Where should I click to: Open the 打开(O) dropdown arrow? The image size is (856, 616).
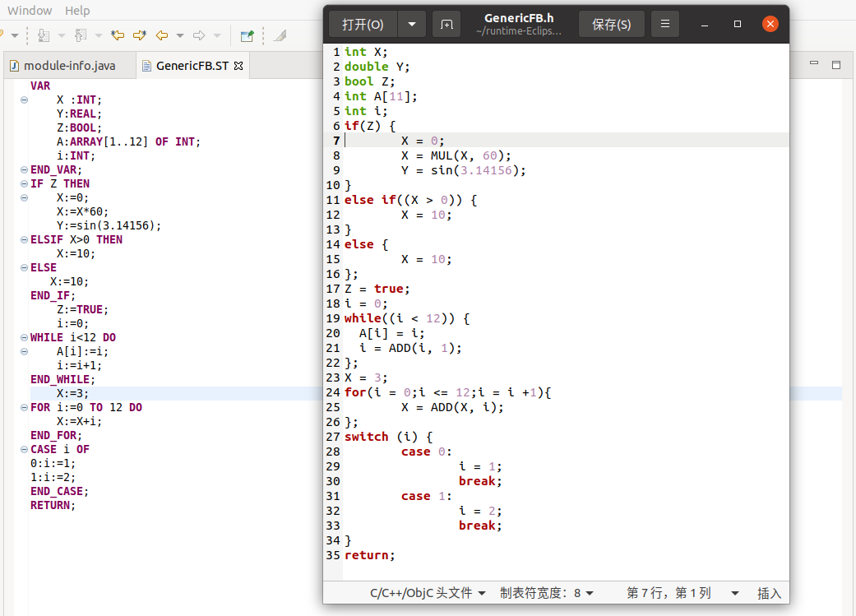coord(412,24)
